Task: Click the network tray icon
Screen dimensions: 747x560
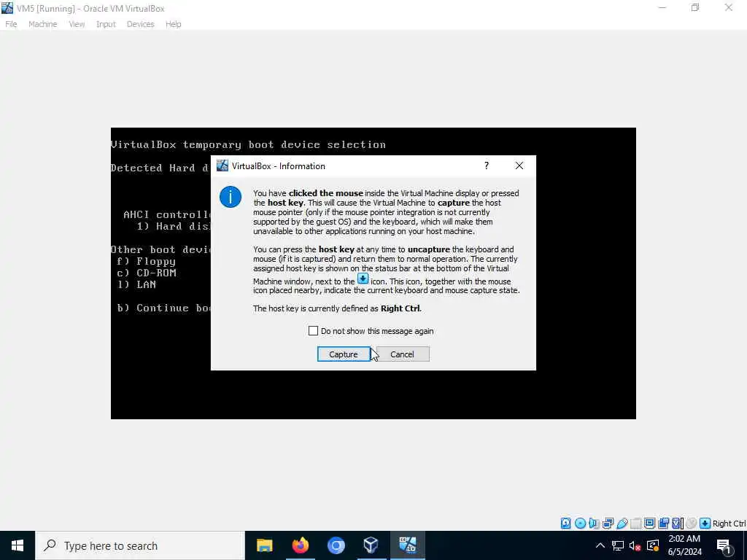Action: tap(618, 545)
